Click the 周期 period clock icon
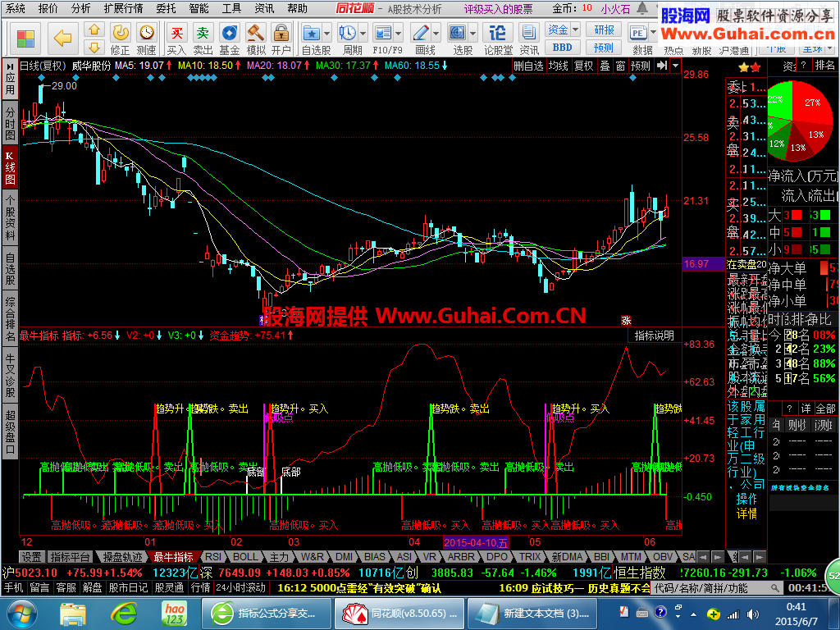 point(348,34)
